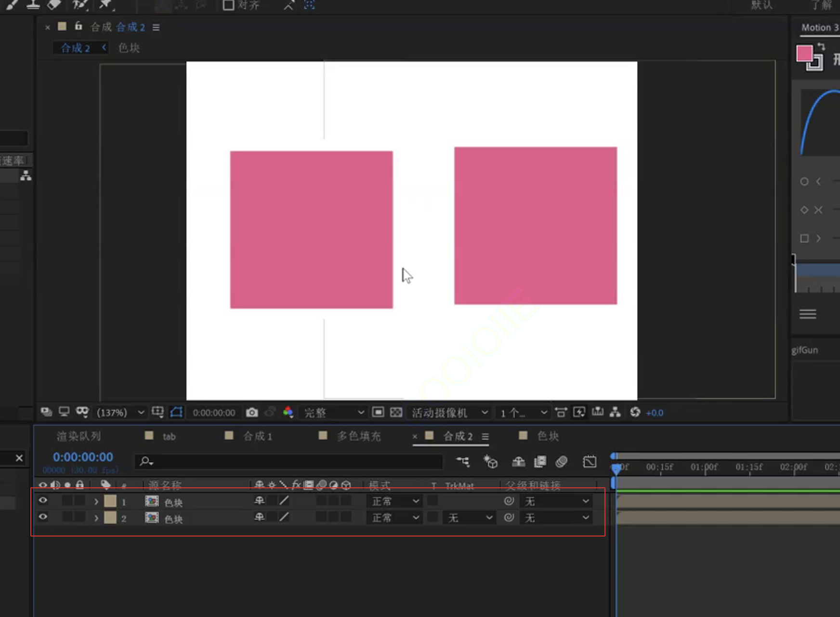Open grid and guide options

[157, 412]
